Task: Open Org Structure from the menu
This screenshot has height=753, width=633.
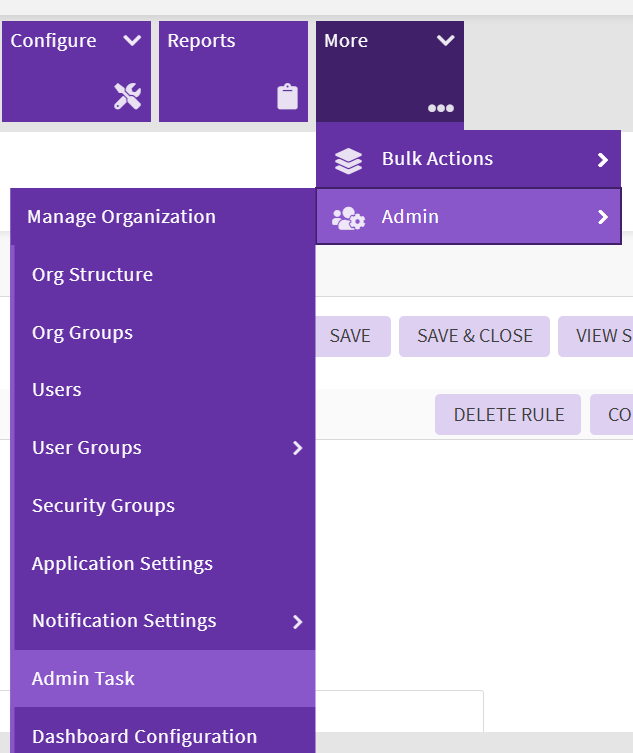Action: [x=92, y=275]
